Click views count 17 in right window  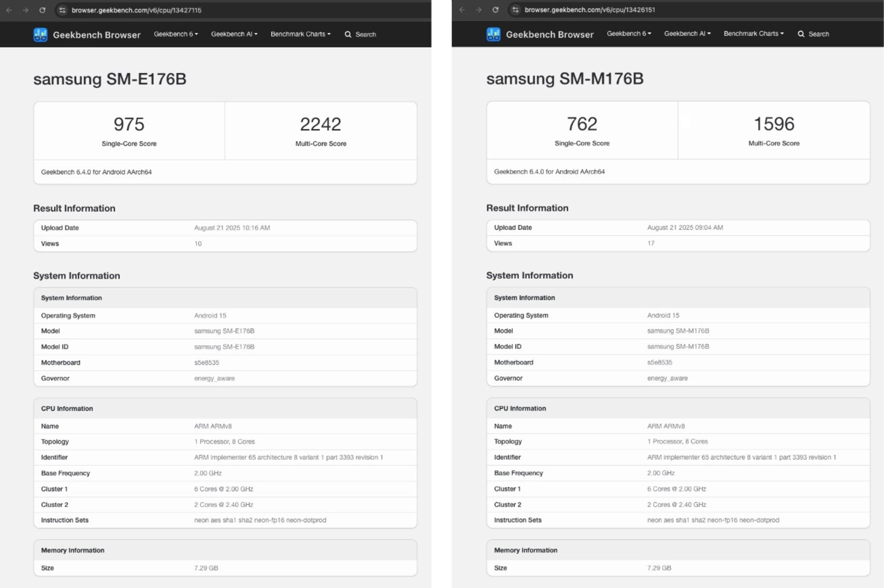coord(651,243)
